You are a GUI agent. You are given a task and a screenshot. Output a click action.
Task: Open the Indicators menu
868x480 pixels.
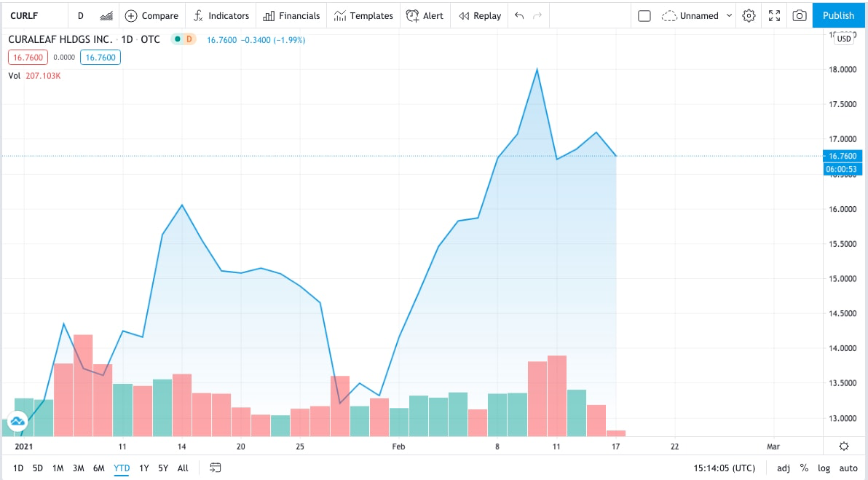[x=221, y=16]
